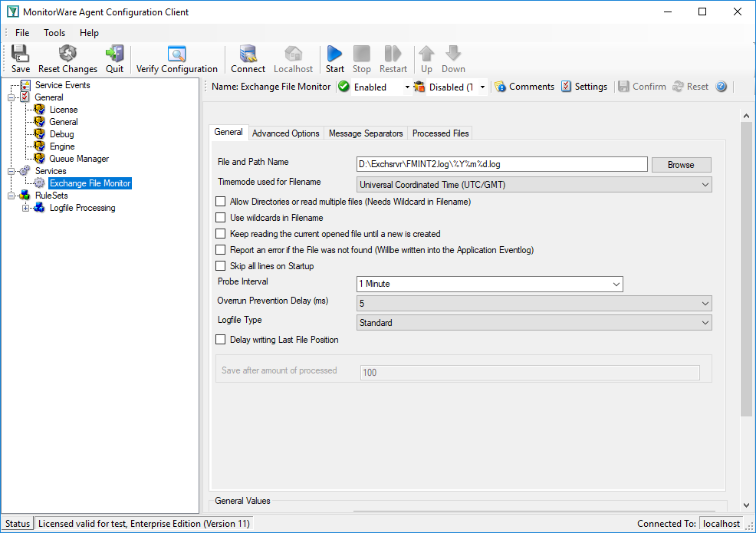Click the vertical scrollbar down arrow

(x=746, y=505)
